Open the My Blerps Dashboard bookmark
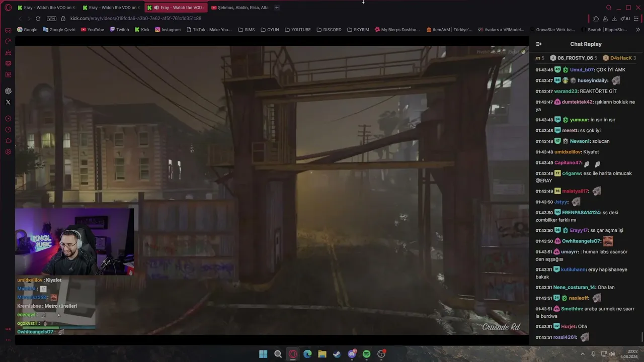644x362 pixels. point(397,30)
